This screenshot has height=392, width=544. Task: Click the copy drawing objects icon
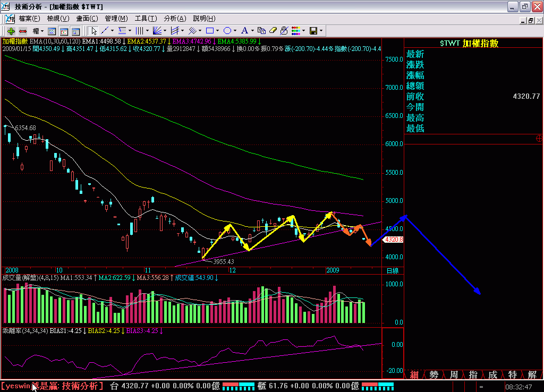coord(261,31)
